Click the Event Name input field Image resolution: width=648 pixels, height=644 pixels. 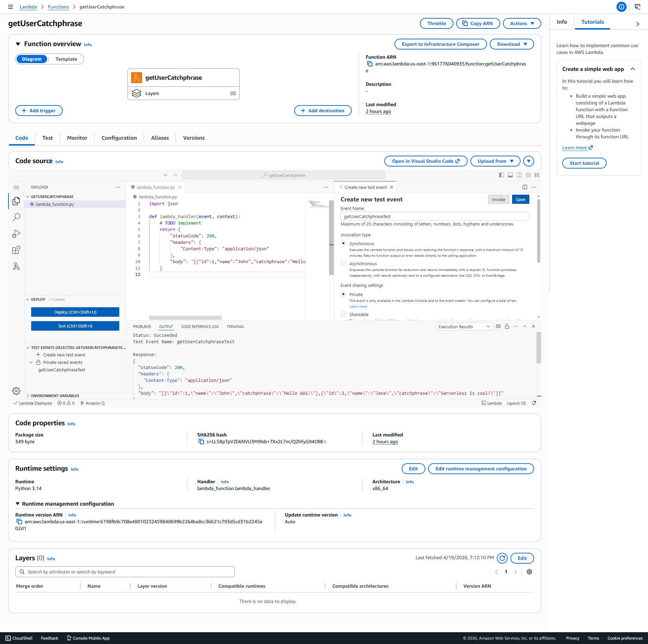435,216
